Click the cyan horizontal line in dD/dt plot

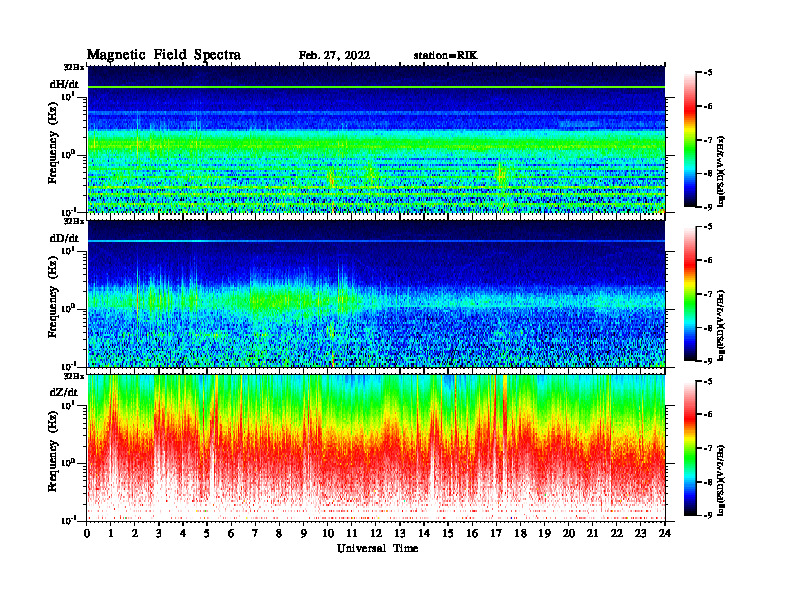376,241
